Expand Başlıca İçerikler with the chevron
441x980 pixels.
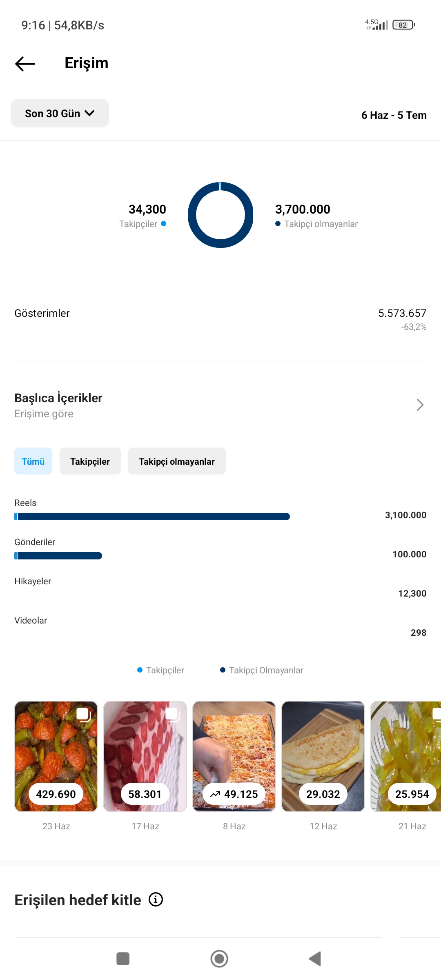pyautogui.click(x=420, y=405)
